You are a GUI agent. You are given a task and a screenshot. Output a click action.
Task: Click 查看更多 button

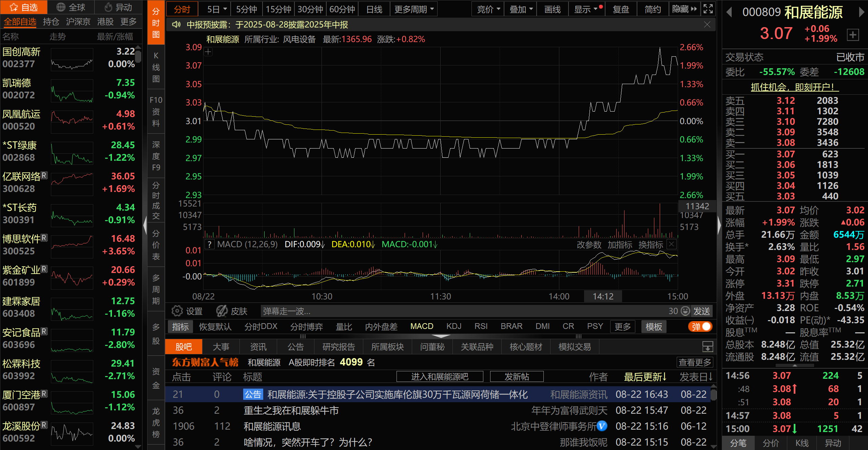click(695, 362)
